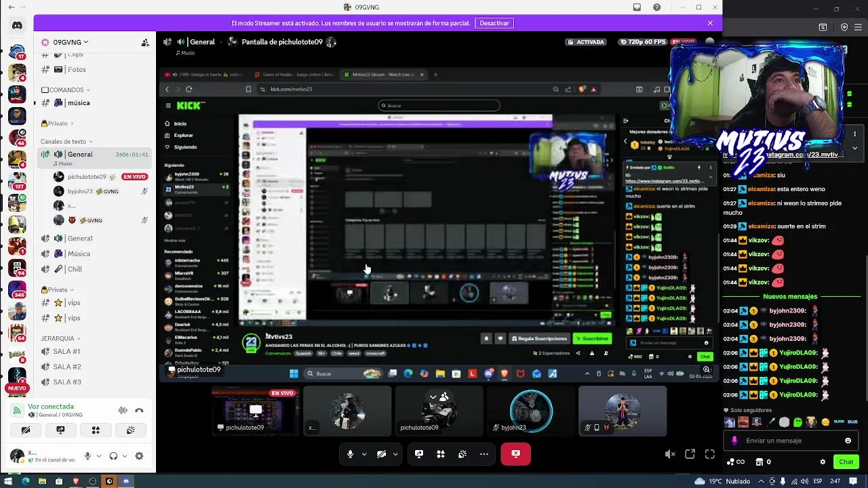Launch activity from voice panel icons
Image resolution: width=868 pixels, height=488 pixels.
(96, 430)
